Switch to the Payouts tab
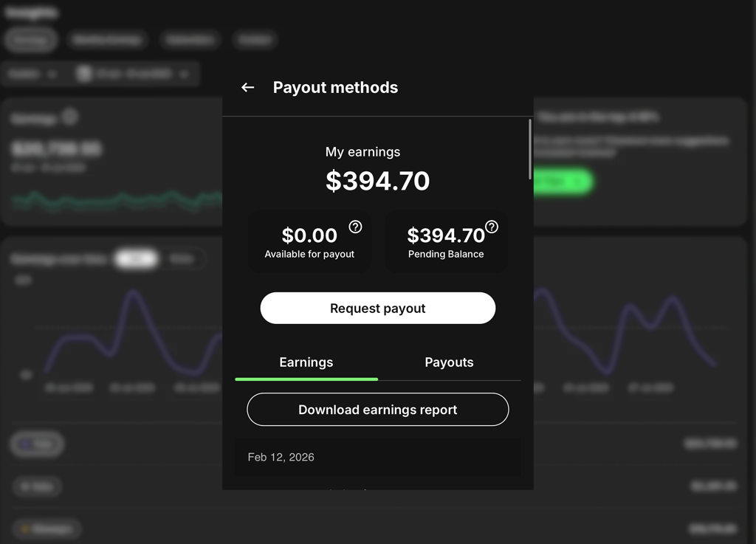 [449, 362]
